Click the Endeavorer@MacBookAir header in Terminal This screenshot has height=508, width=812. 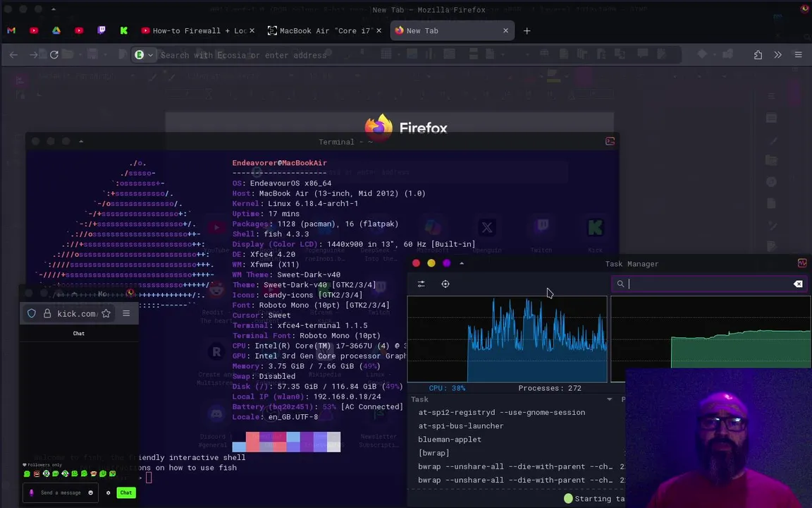coord(279,163)
